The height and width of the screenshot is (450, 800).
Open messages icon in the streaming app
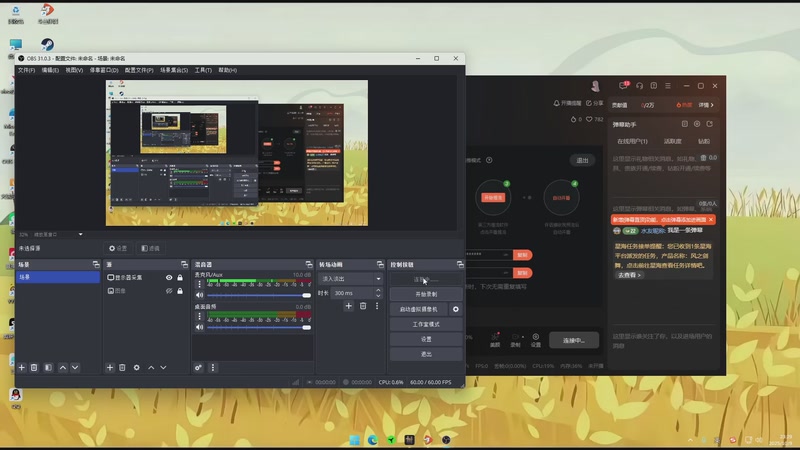[x=623, y=85]
